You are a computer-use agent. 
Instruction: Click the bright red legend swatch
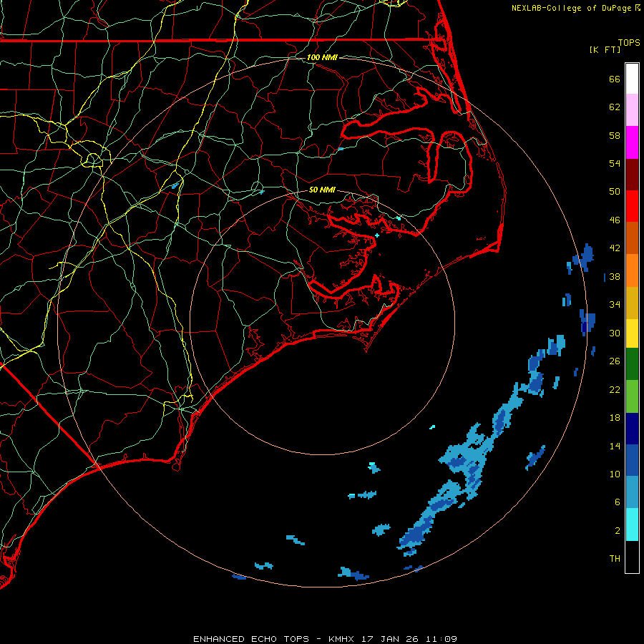click(632, 206)
